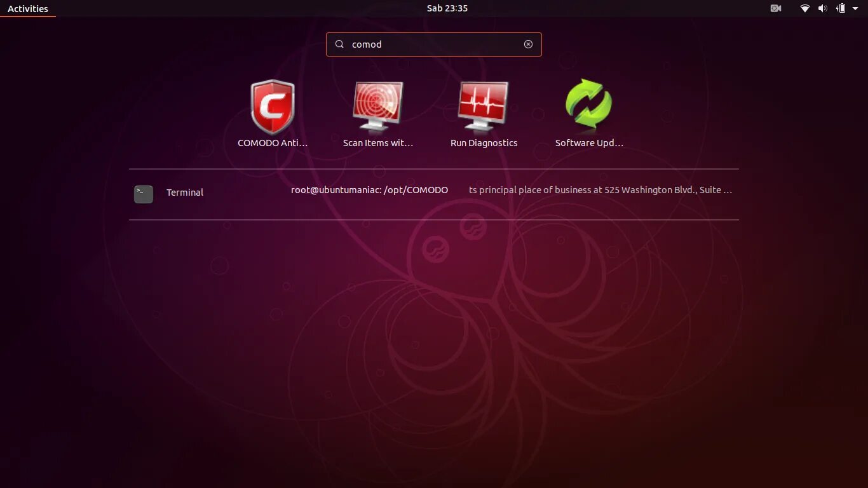Viewport: 868px width, 488px height.
Task: Open the Run Diagnostics monitor icon
Action: 484,106
